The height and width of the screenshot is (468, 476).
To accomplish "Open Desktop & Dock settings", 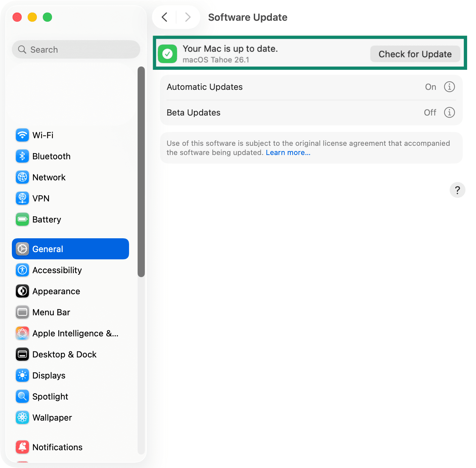I will point(65,354).
